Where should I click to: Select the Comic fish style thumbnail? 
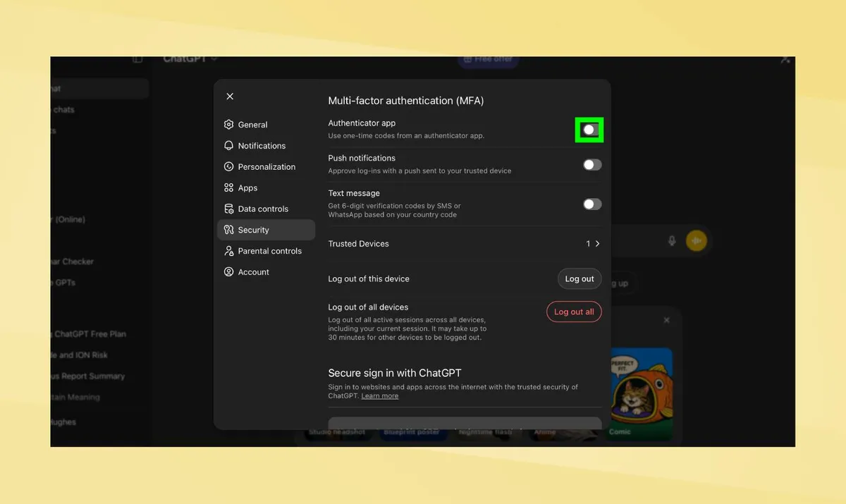[x=640, y=393]
